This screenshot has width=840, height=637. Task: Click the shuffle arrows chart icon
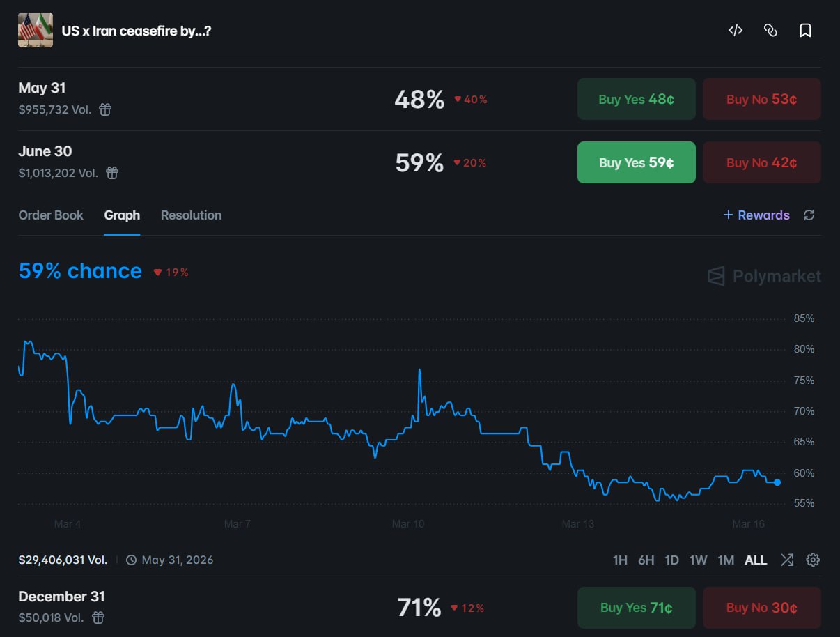(787, 560)
